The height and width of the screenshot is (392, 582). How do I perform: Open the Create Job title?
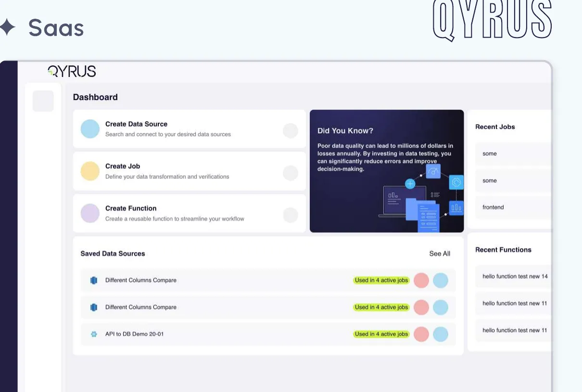(x=123, y=166)
